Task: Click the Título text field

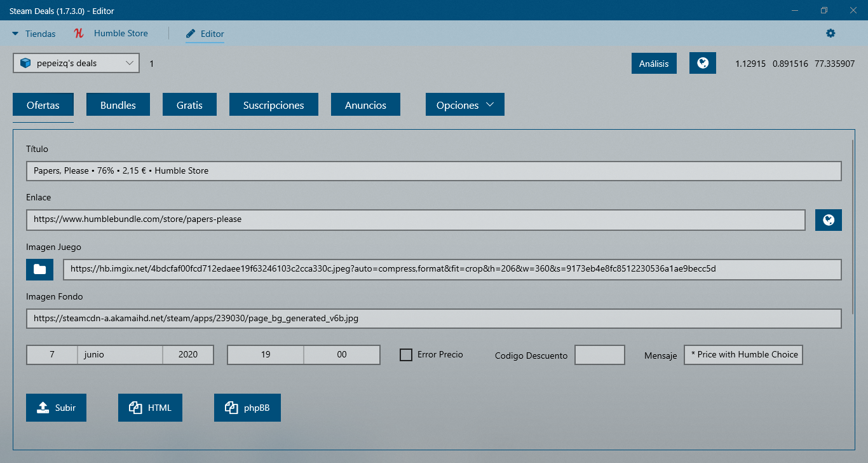Action: pyautogui.click(x=434, y=171)
